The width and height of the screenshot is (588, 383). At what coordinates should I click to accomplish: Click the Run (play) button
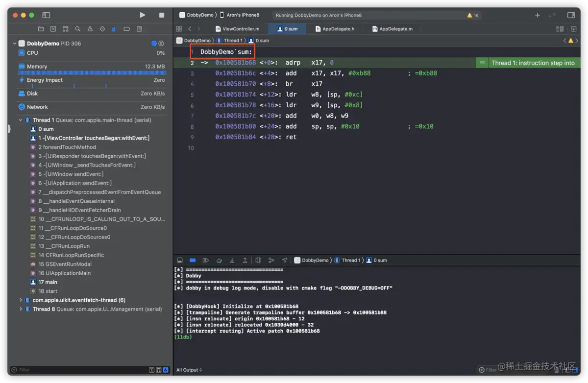point(142,15)
